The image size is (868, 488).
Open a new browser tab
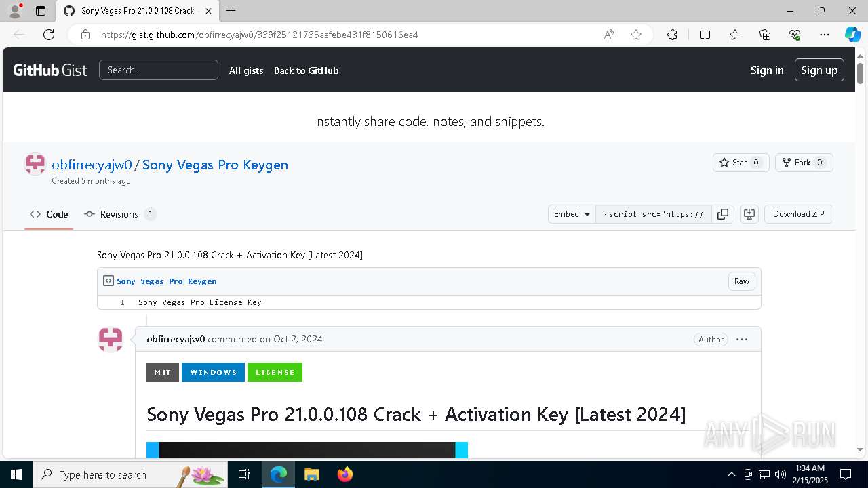click(231, 11)
